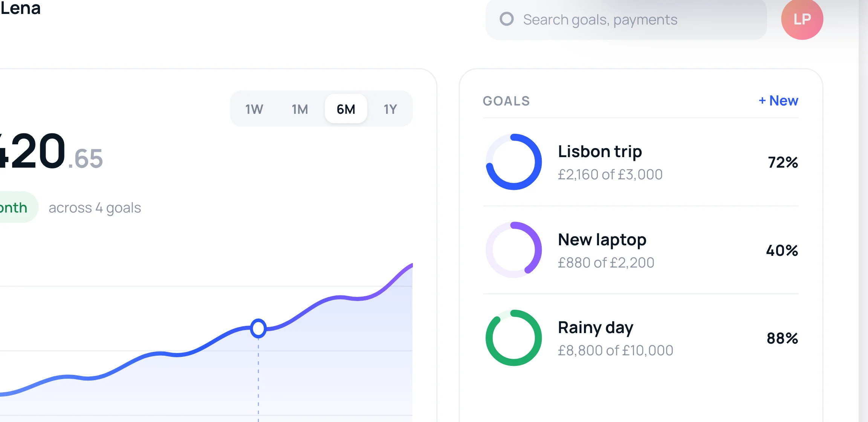
Task: Click the Lisbon trip progress ring
Action: pos(514,162)
